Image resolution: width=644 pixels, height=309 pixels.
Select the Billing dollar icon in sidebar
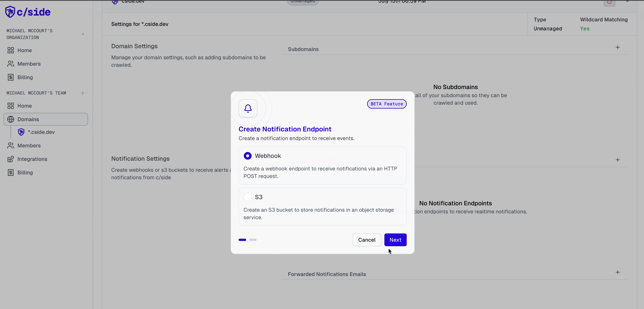pos(11,77)
